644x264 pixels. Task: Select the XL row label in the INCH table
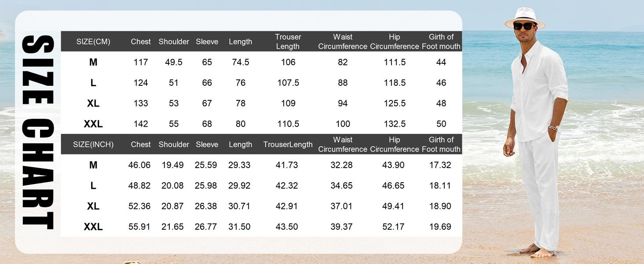pos(93,206)
